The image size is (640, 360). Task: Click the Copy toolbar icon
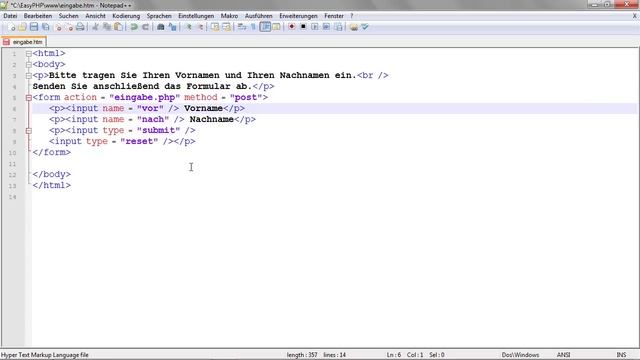tap(107, 27)
